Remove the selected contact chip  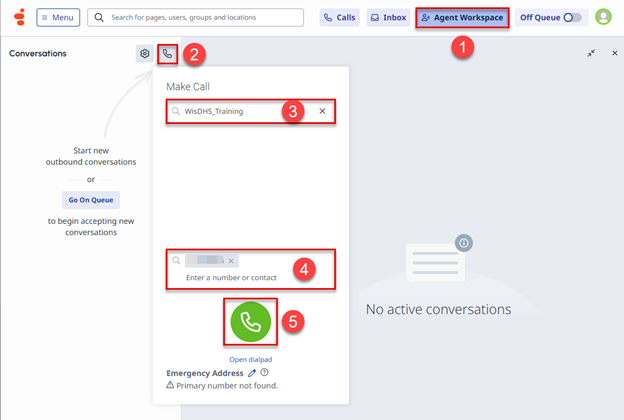point(231,261)
